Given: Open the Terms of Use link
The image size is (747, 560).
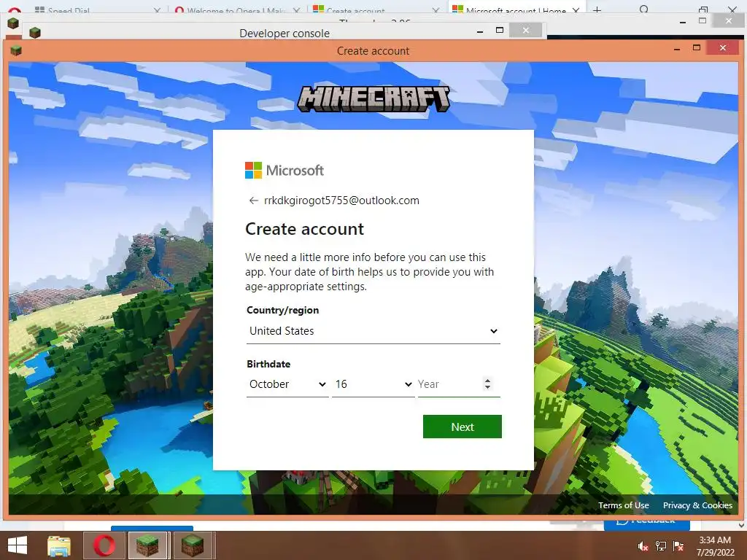Looking at the screenshot, I should pos(623,505).
